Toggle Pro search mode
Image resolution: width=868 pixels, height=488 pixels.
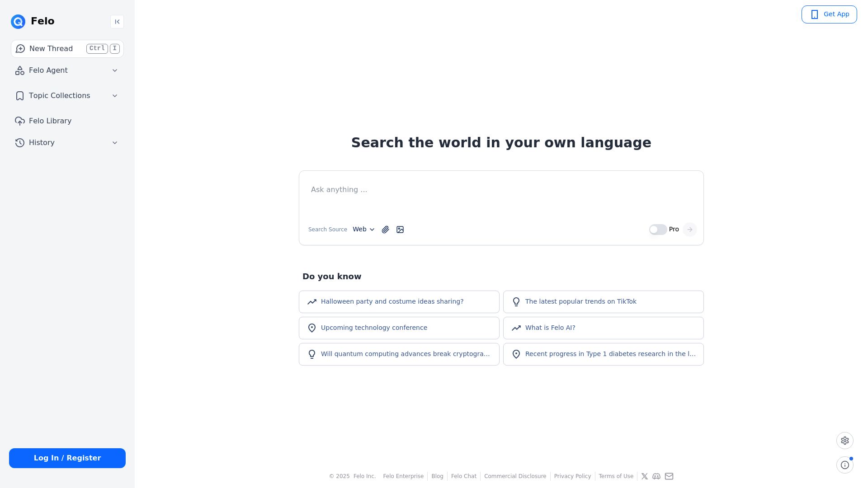pyautogui.click(x=658, y=230)
